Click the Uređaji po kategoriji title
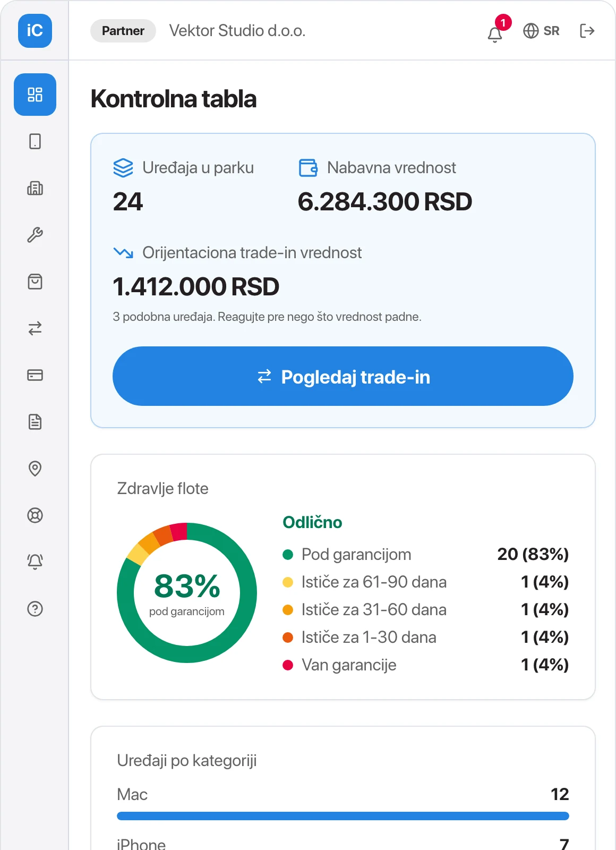Image resolution: width=616 pixels, height=850 pixels. [x=187, y=761]
